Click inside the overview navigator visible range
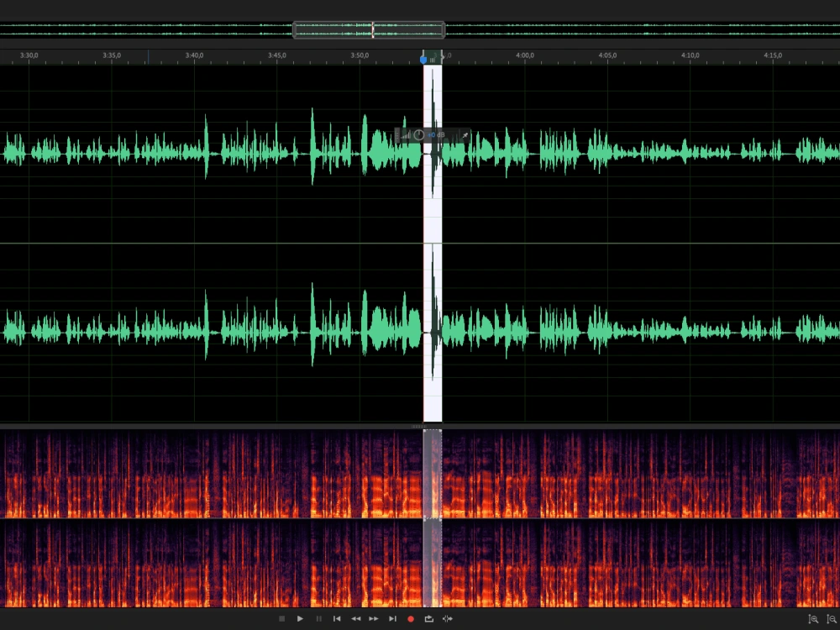Screen dimensions: 840x630 click(x=369, y=29)
